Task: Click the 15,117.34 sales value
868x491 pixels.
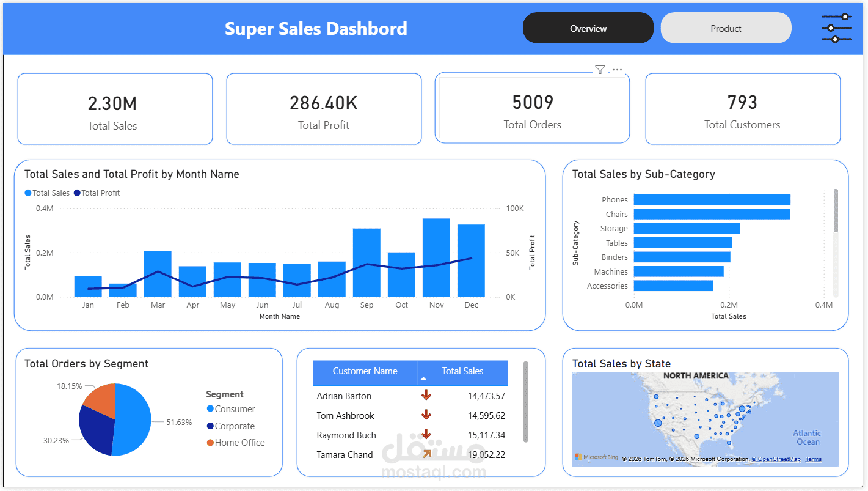Action: (x=486, y=435)
